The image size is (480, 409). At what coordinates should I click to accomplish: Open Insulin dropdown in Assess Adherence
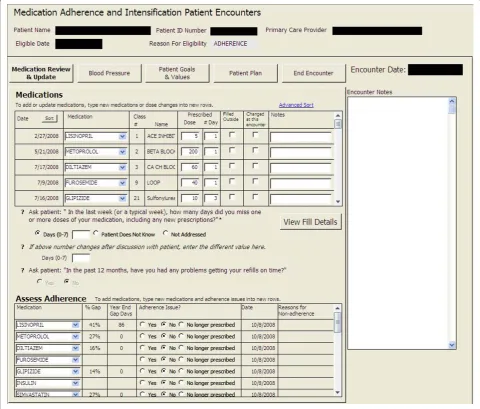[76, 383]
